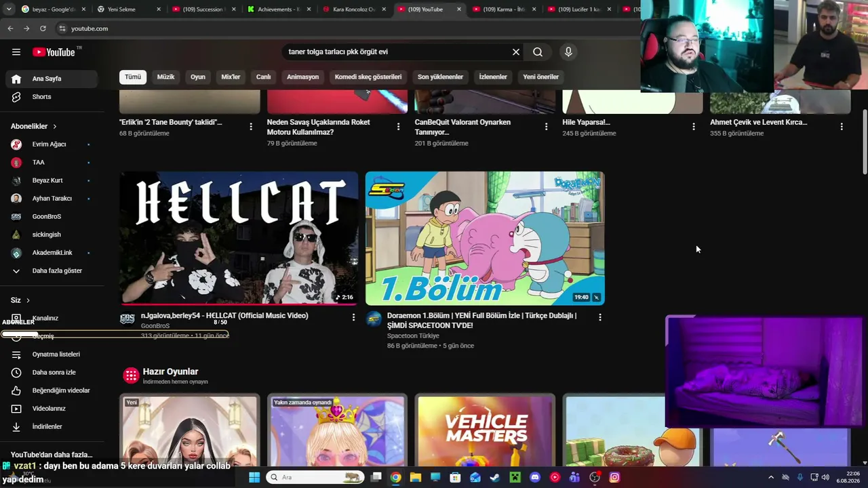Open Evrim Ağacı channel subscription
The image size is (868, 488).
click(x=52, y=144)
